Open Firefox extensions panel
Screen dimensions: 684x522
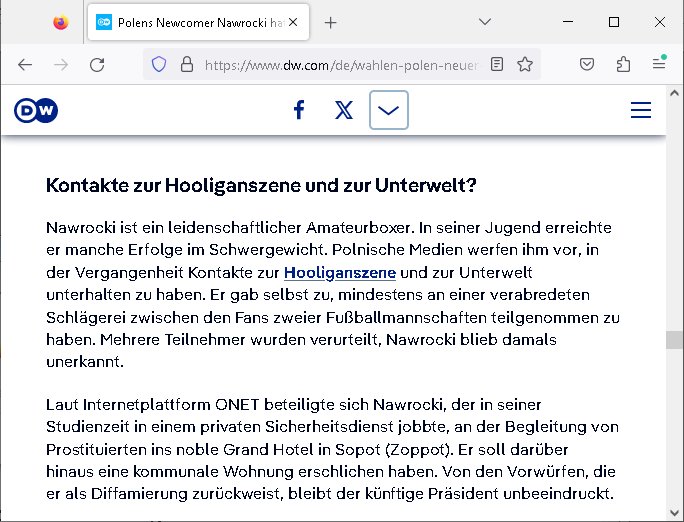coord(624,65)
